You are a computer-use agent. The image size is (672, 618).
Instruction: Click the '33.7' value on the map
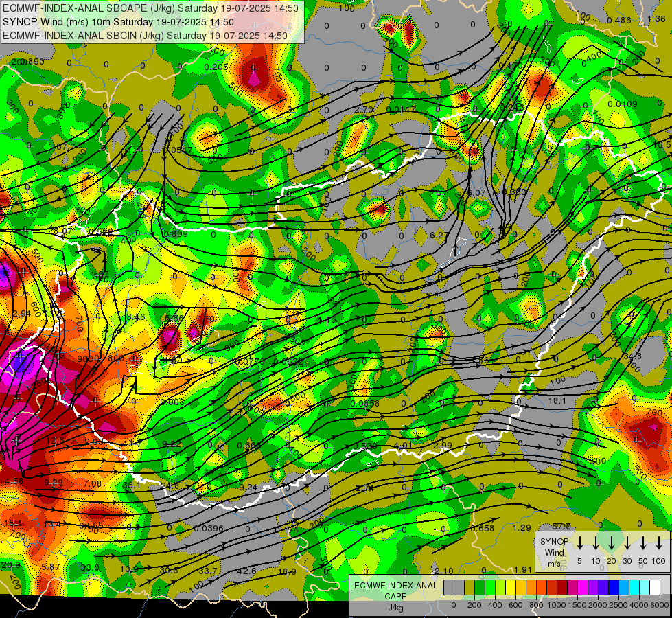207,571
